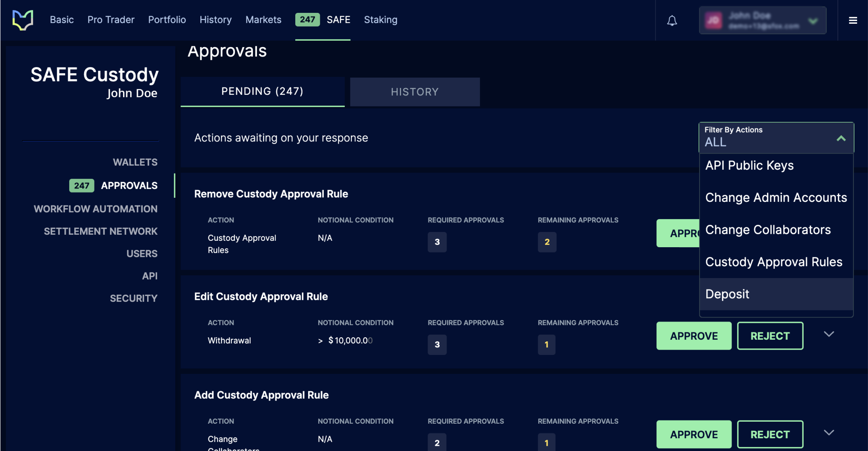Open the hamburger menu icon
The height and width of the screenshot is (451, 868).
[853, 20]
